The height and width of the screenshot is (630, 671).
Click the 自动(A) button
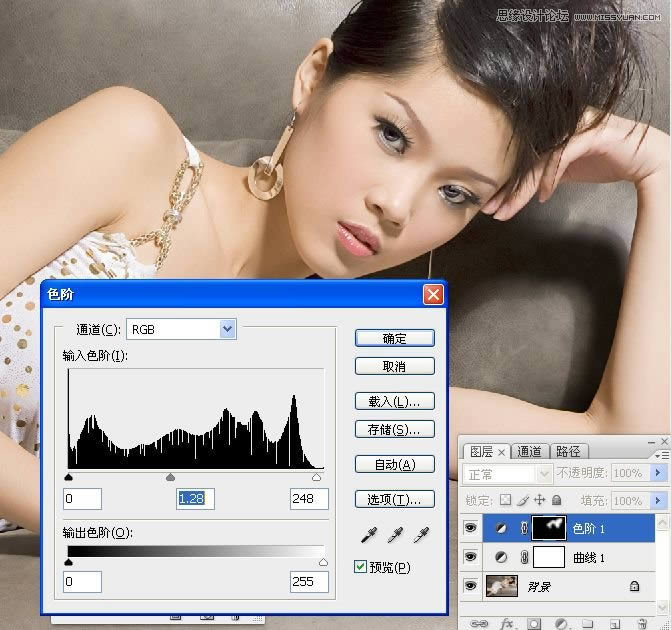pyautogui.click(x=394, y=465)
